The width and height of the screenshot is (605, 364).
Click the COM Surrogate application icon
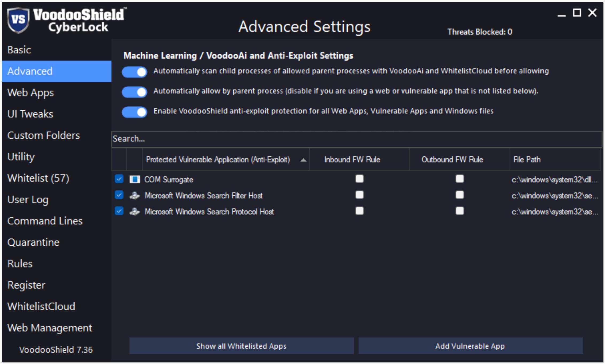click(135, 179)
